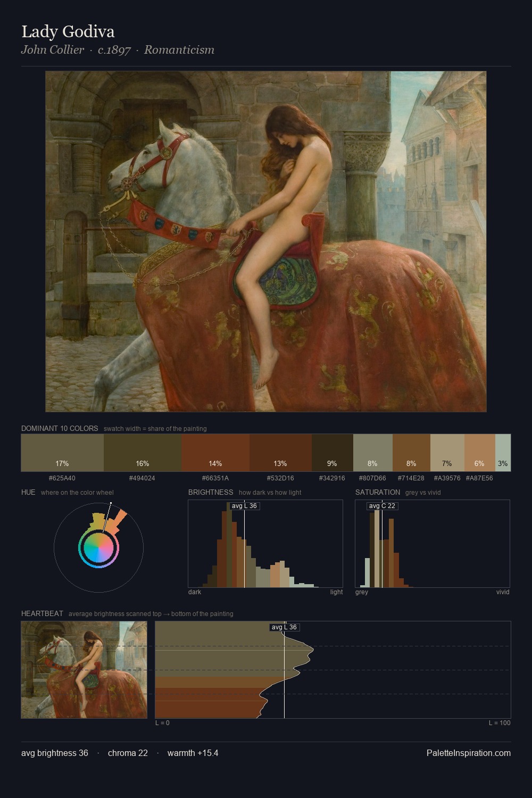Click the 'BRIGHTNESS' section heading
The width and height of the screenshot is (532, 798).
[x=211, y=492]
